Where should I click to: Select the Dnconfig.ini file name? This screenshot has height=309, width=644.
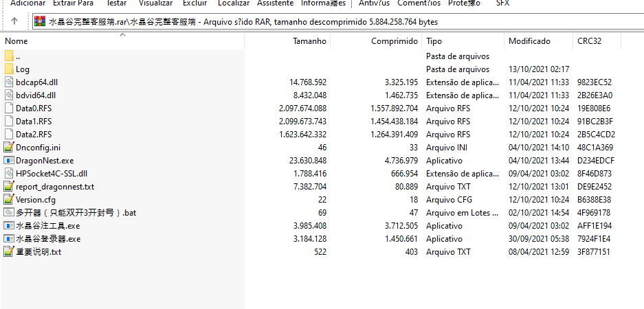38,148
